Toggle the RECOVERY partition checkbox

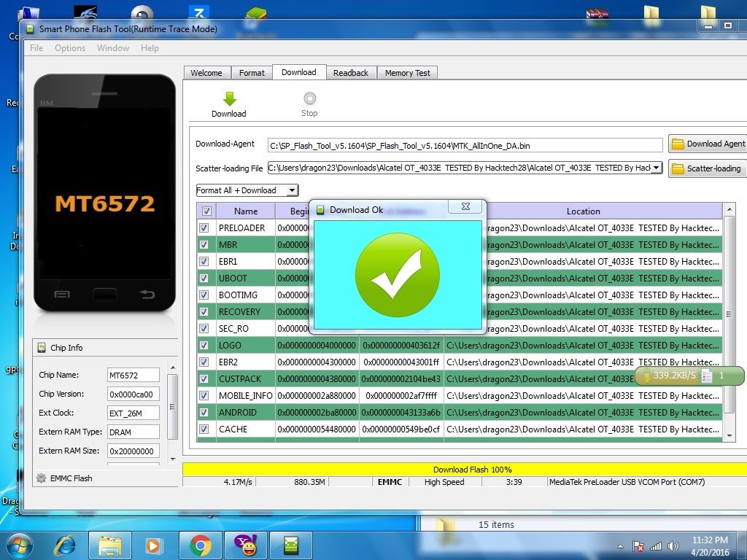coord(205,312)
